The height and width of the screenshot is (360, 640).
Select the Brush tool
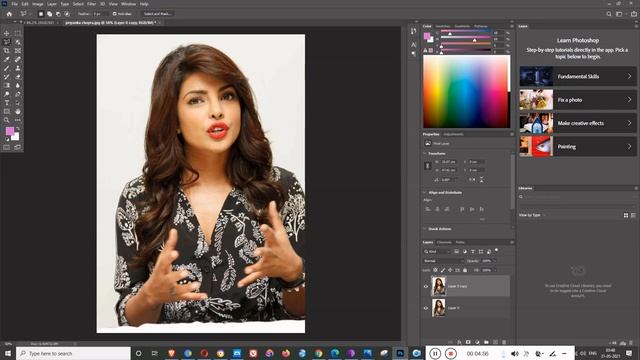coord(7,68)
